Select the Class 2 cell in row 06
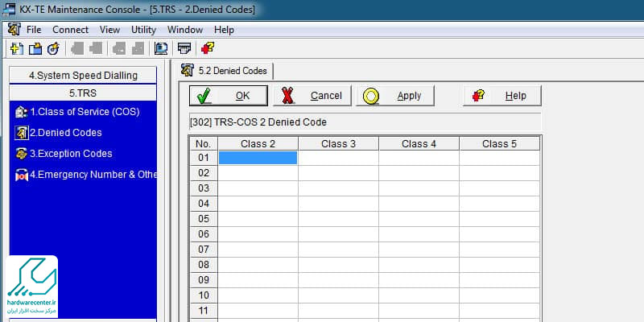The height and width of the screenshot is (322, 644). point(258,234)
